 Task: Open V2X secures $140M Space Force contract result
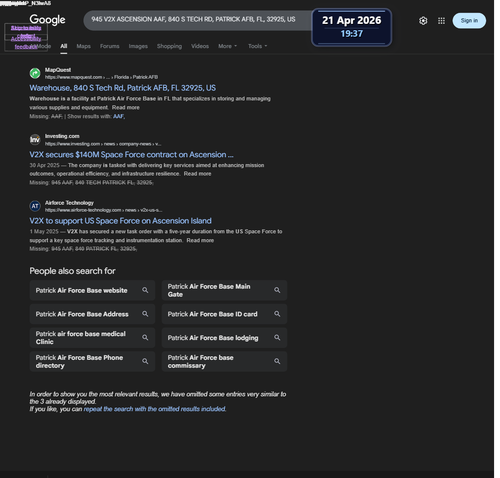click(x=131, y=155)
